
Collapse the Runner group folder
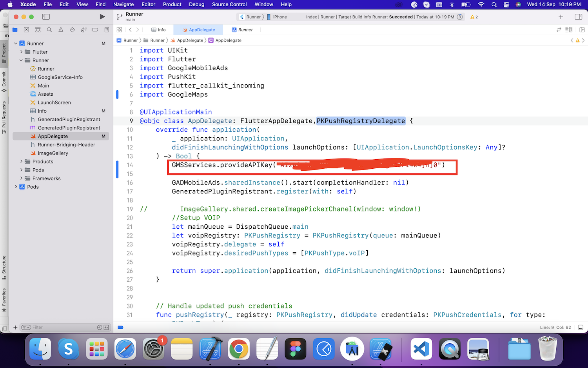click(x=21, y=60)
